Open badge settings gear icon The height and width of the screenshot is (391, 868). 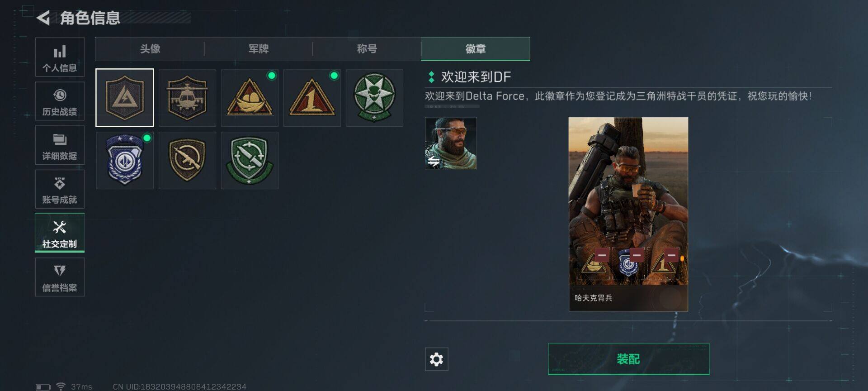point(436,359)
